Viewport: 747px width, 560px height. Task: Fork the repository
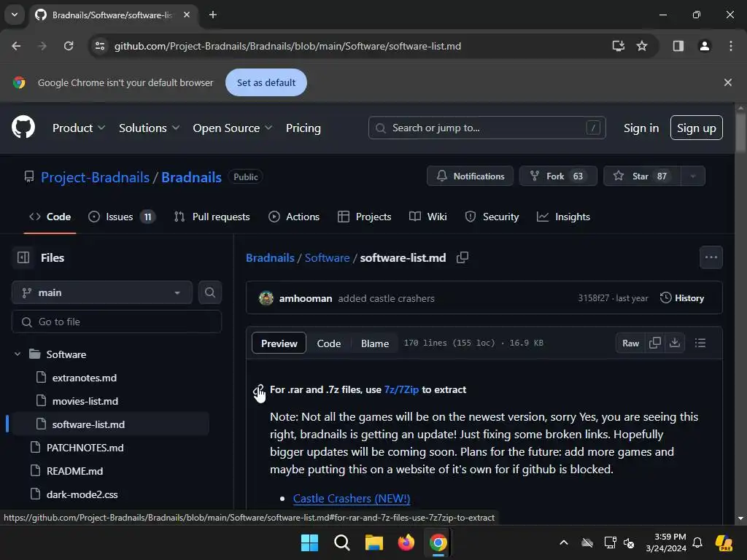coord(558,176)
